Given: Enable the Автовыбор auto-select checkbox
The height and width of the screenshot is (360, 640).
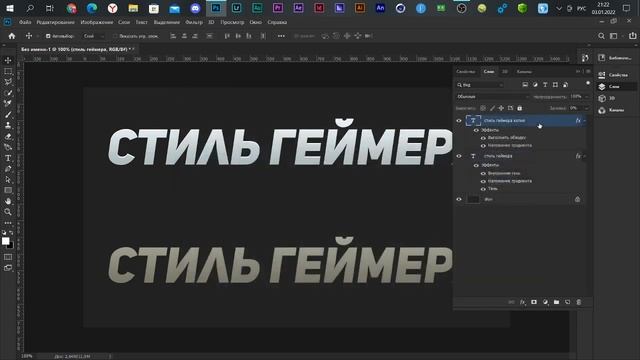Looking at the screenshot, I should point(48,36).
